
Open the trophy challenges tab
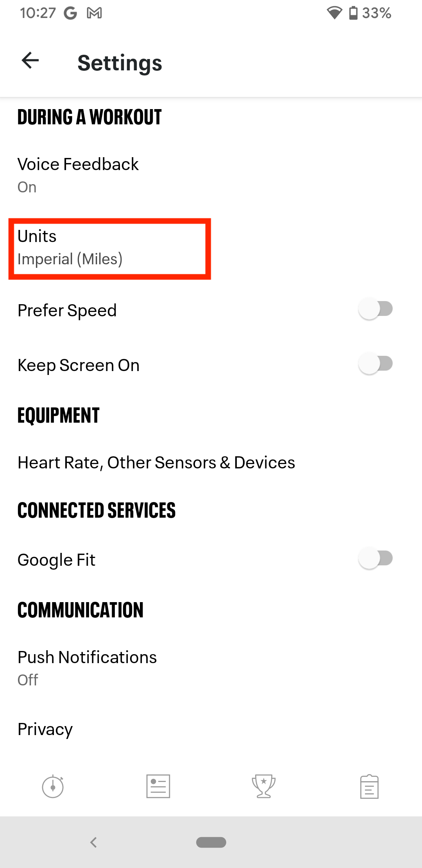(x=264, y=786)
